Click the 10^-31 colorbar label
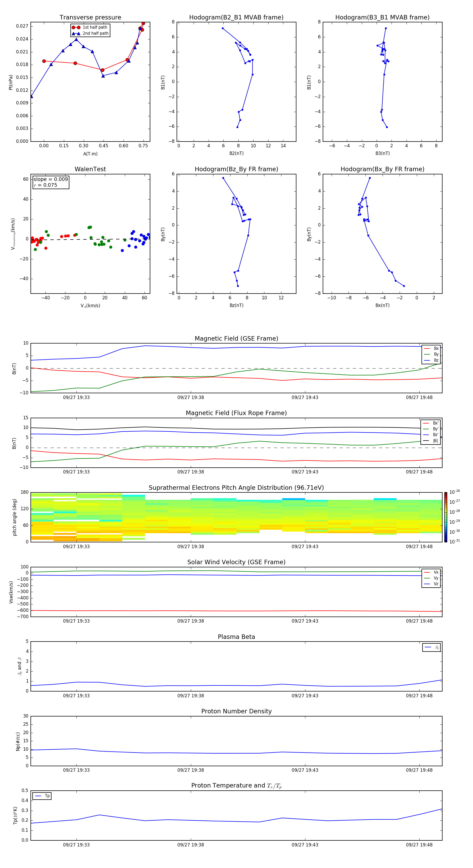This screenshot has height=868, width=473. point(455,542)
